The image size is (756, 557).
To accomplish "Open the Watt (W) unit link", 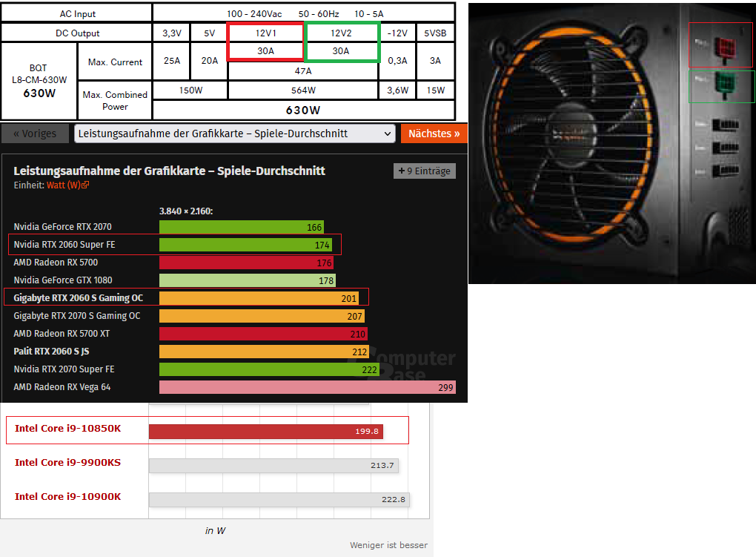I will pyautogui.click(x=63, y=185).
